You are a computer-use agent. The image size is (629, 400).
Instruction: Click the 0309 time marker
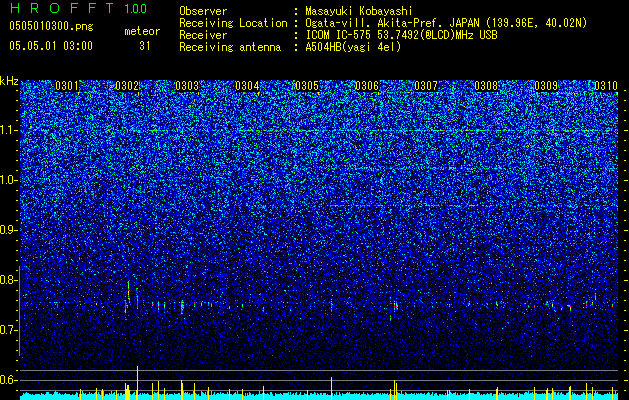click(x=546, y=86)
